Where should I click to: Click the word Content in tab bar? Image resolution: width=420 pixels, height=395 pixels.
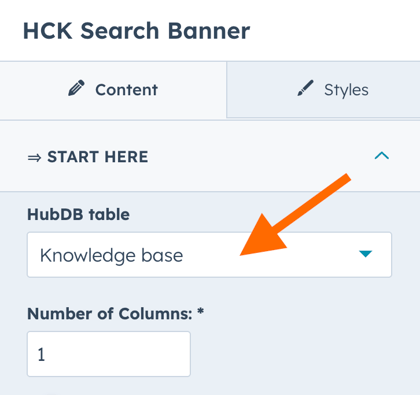[x=127, y=90]
